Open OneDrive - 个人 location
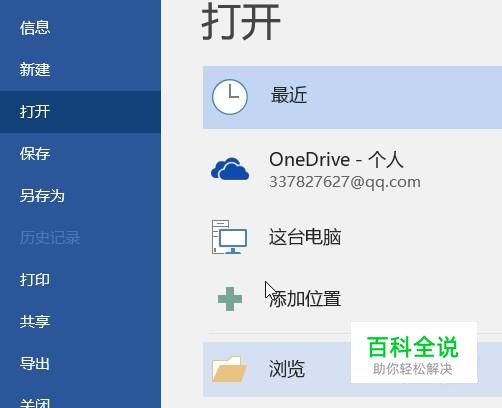The width and height of the screenshot is (502, 408). [x=352, y=170]
